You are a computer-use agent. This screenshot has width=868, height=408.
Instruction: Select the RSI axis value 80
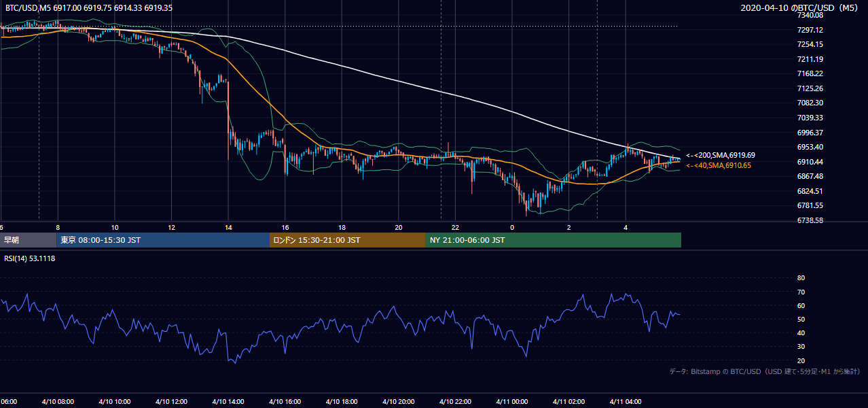pyautogui.click(x=801, y=278)
